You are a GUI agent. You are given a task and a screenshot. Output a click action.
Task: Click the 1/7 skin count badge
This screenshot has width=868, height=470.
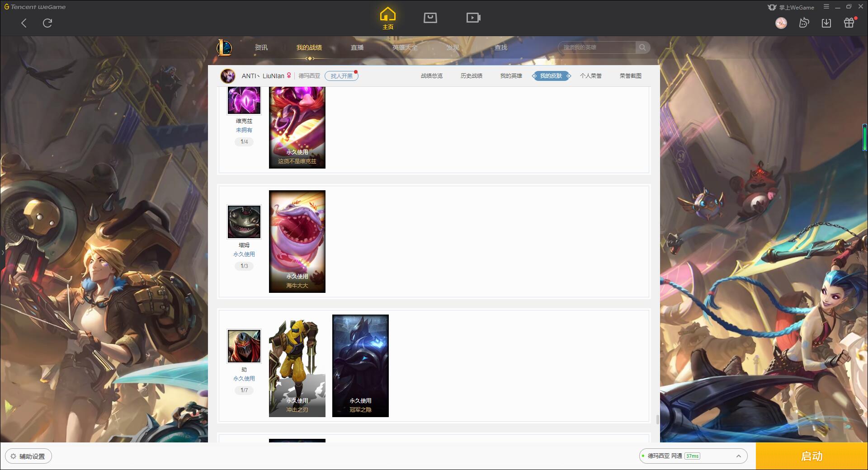click(244, 390)
